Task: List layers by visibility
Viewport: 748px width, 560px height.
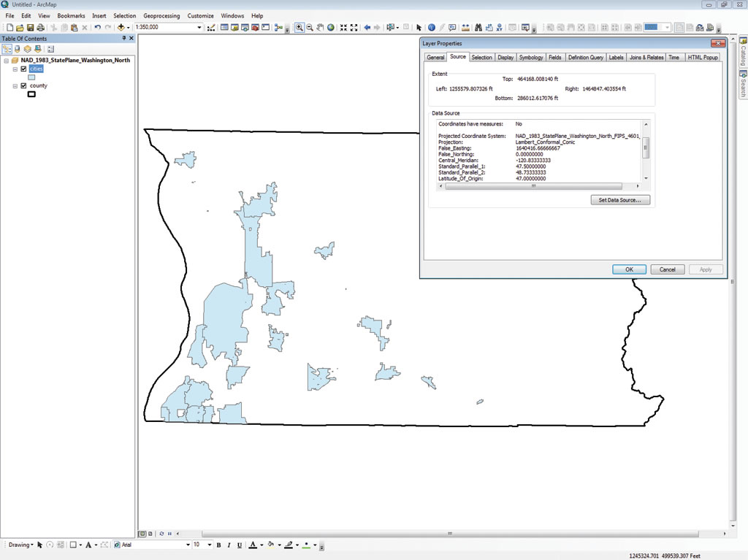Action: (x=27, y=49)
